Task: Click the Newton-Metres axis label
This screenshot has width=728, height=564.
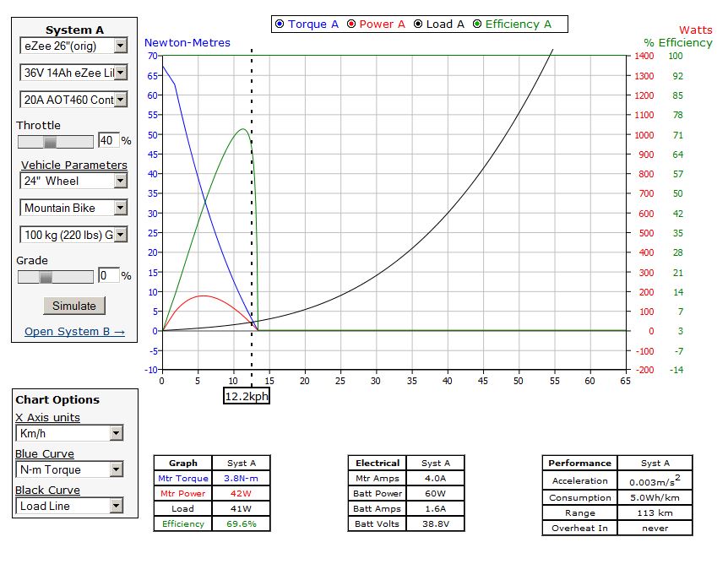Action: 187,43
